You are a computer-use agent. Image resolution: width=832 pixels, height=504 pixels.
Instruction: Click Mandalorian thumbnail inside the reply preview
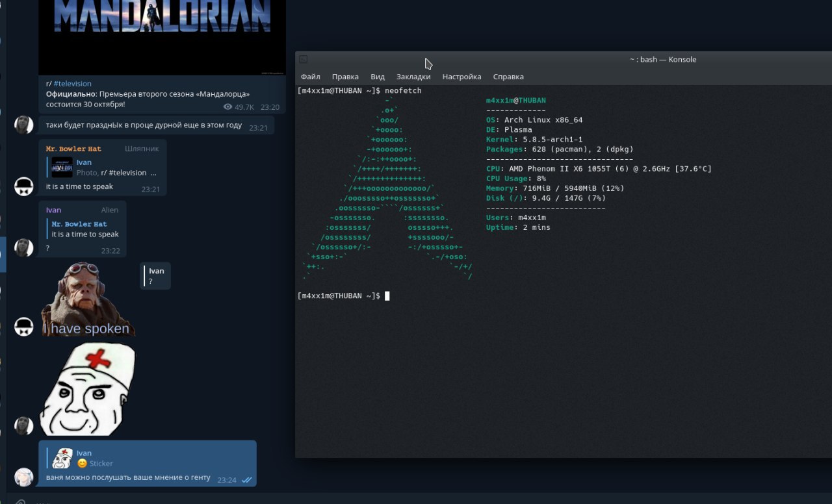coord(62,168)
